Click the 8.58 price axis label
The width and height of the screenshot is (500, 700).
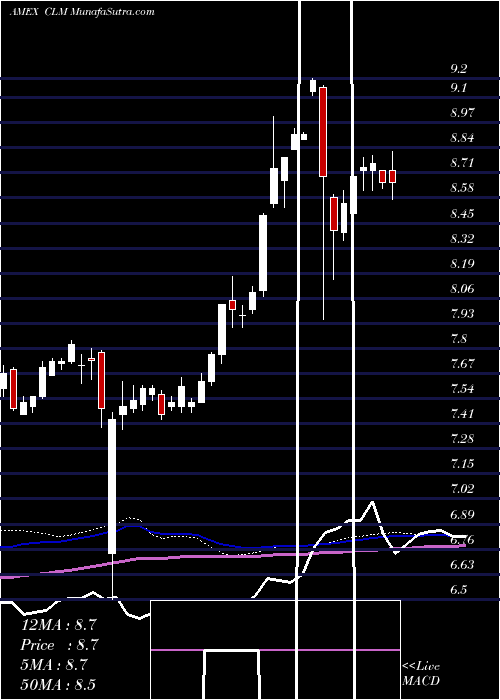[x=462, y=188]
